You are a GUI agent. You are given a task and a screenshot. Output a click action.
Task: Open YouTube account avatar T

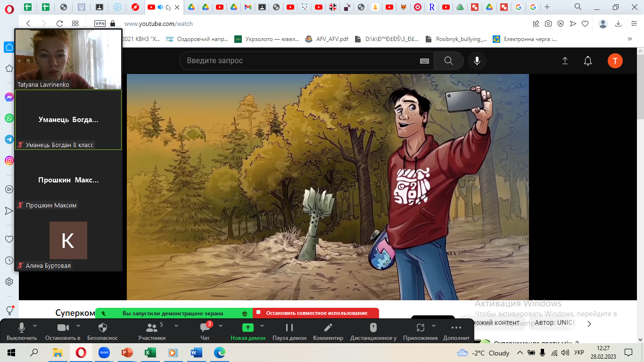(x=615, y=61)
